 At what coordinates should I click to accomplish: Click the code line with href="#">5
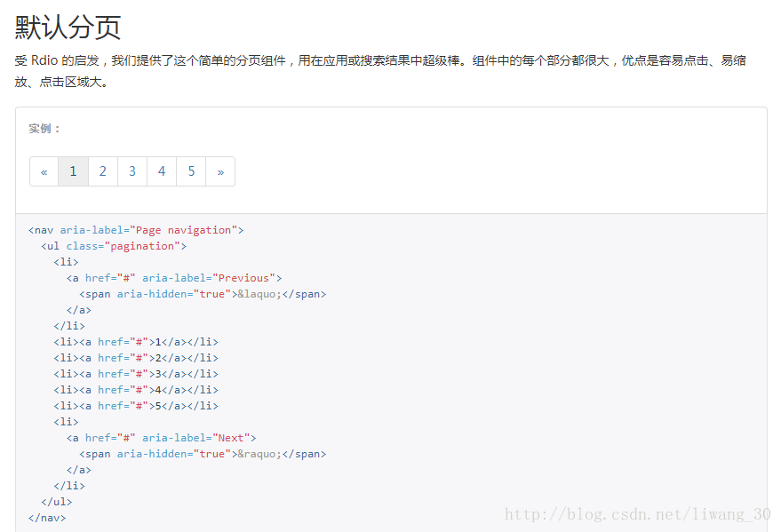(x=136, y=406)
